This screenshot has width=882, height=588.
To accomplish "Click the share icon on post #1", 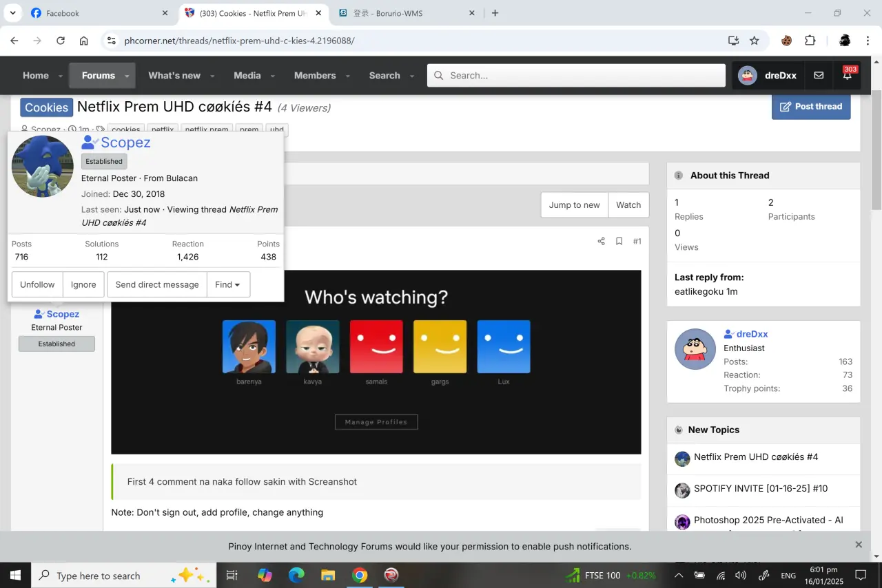I will [601, 241].
